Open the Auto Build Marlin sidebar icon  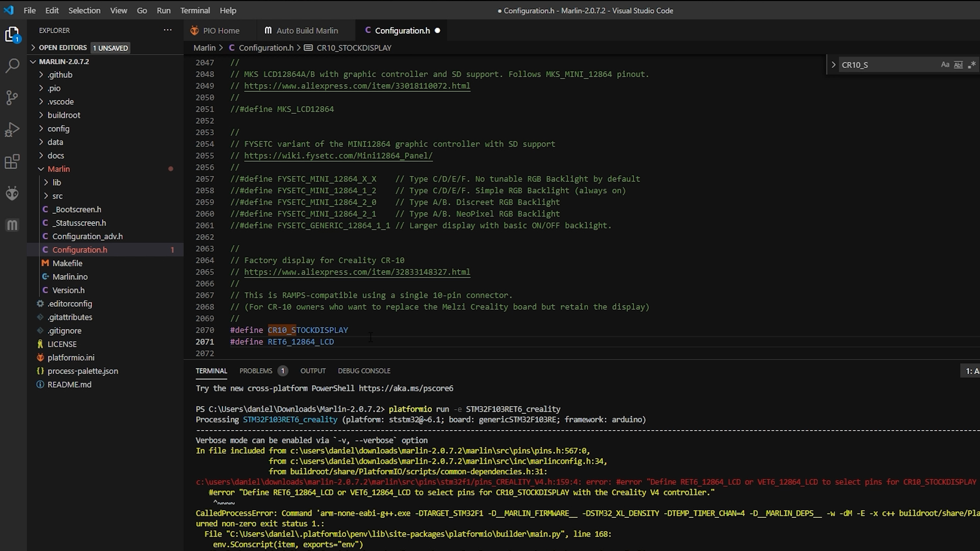click(12, 225)
